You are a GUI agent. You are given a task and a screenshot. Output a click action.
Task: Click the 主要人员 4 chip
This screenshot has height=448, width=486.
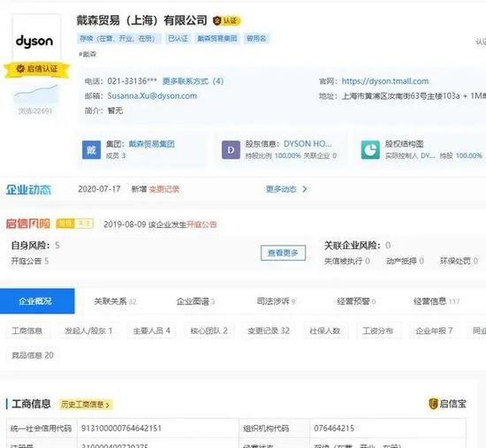151,330
